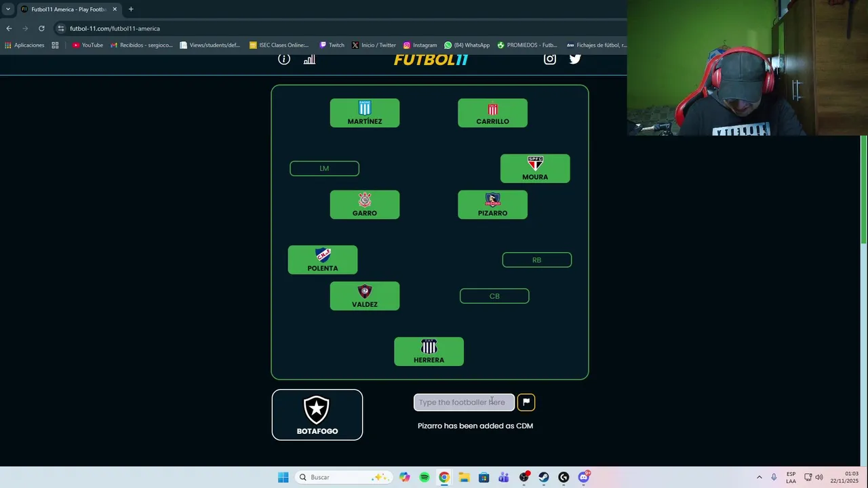Open the tab groups grid bookmark icon
The height and width of the screenshot is (488, 868).
pyautogui.click(x=55, y=45)
